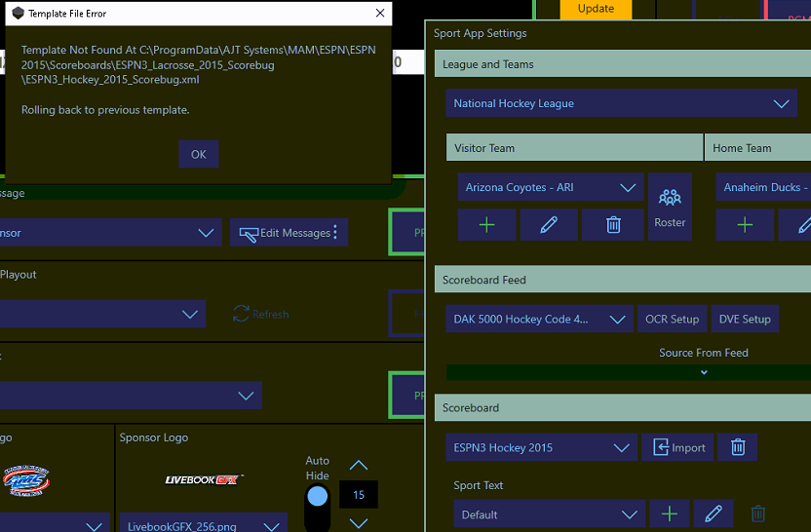The image size is (811, 532).
Task: Click the Update button
Action: click(596, 9)
